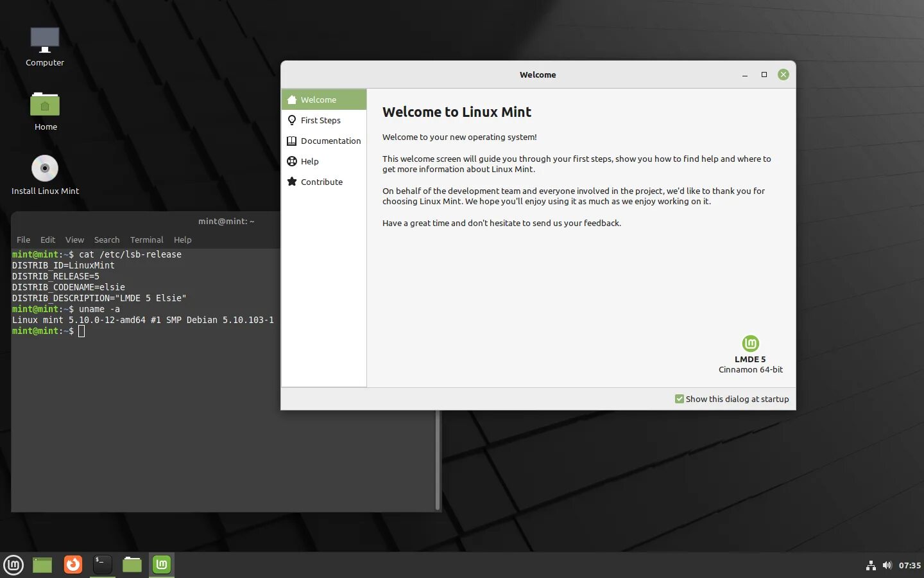Open the terminal File menu
Viewport: 924px width, 578px height.
tap(23, 240)
